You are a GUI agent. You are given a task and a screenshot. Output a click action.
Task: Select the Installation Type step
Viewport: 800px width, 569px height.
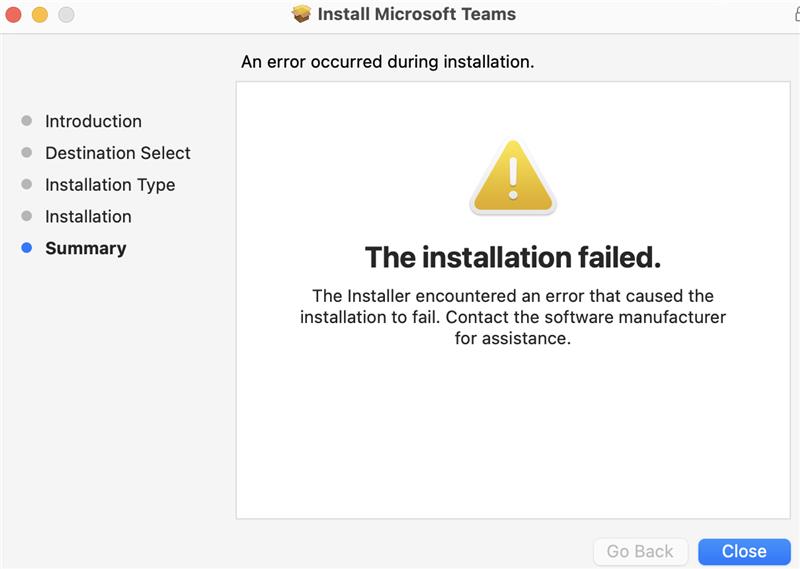click(110, 185)
